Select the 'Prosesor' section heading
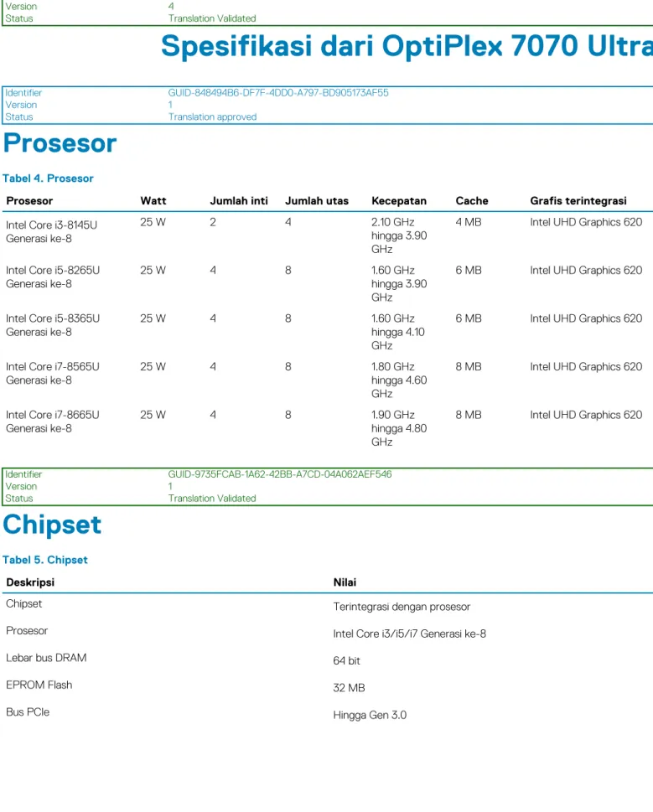 60,143
